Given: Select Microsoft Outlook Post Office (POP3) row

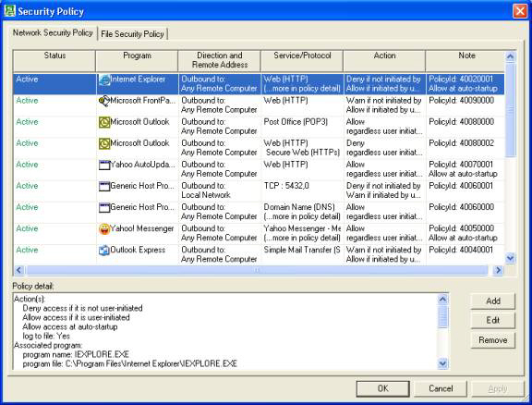Looking at the screenshot, I should (x=259, y=127).
